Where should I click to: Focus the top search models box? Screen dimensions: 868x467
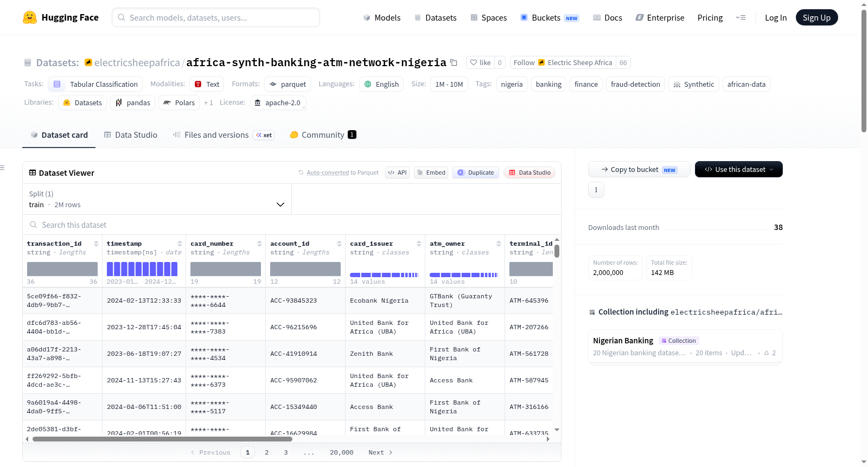coord(216,17)
